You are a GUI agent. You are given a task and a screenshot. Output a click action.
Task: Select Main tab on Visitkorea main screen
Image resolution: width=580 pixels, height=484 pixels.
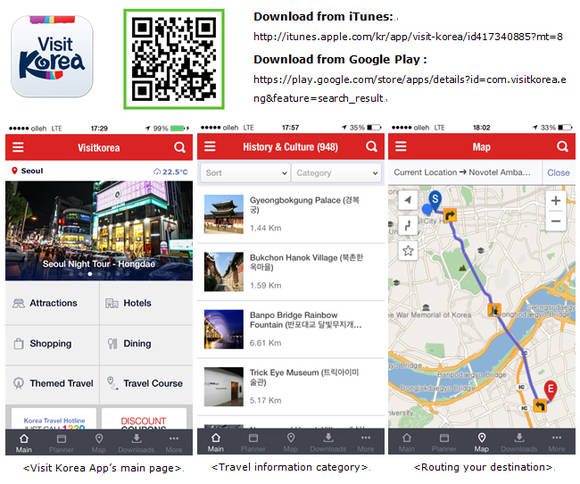(x=24, y=443)
